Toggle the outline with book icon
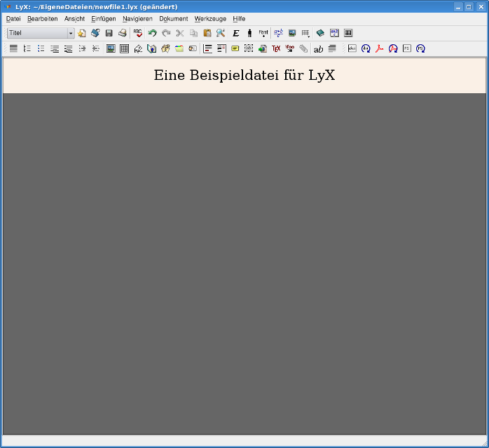 click(x=320, y=33)
